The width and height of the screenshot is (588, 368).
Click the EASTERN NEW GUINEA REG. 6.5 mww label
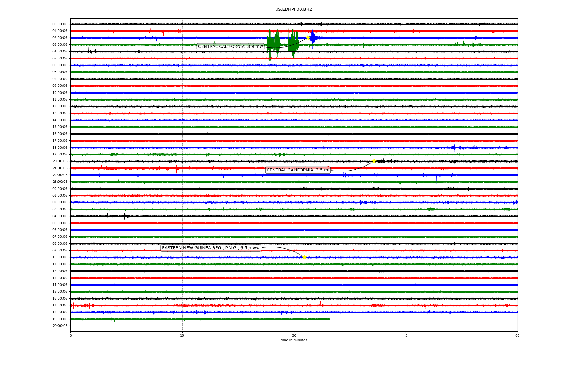point(211,248)
